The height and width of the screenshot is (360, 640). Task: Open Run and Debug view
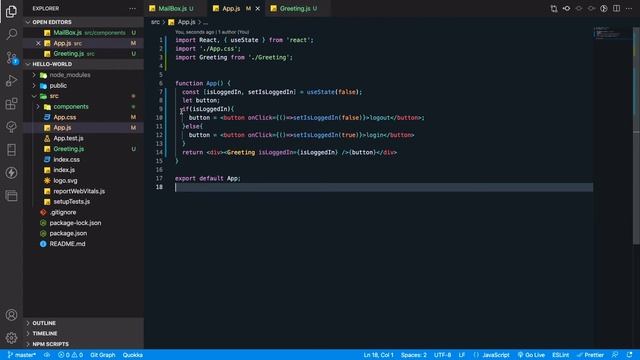tap(11, 80)
